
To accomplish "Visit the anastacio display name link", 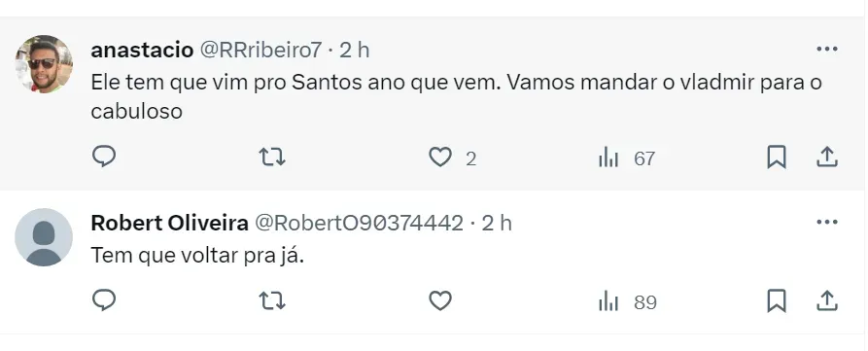I will click(142, 50).
